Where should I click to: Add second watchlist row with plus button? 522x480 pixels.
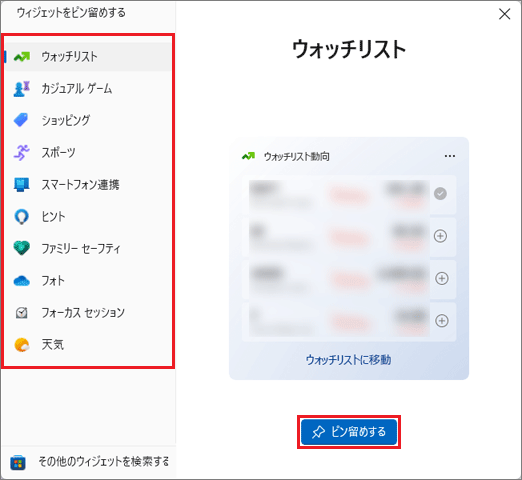point(440,236)
